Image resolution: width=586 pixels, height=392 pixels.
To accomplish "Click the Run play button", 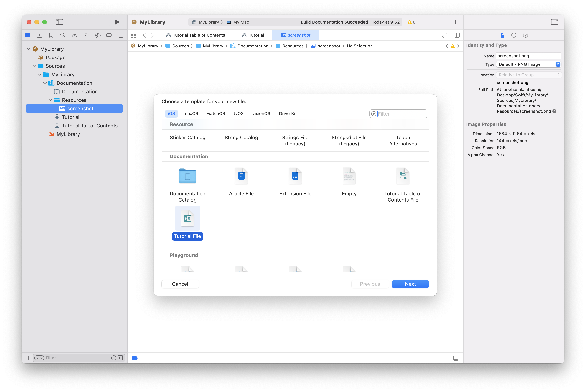I will pos(116,22).
